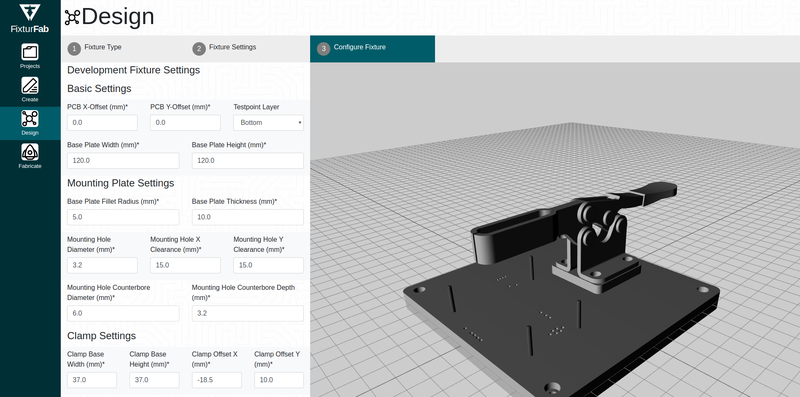800x397 pixels.
Task: Click the Mounting Hole Diameter field
Action: coord(102,265)
